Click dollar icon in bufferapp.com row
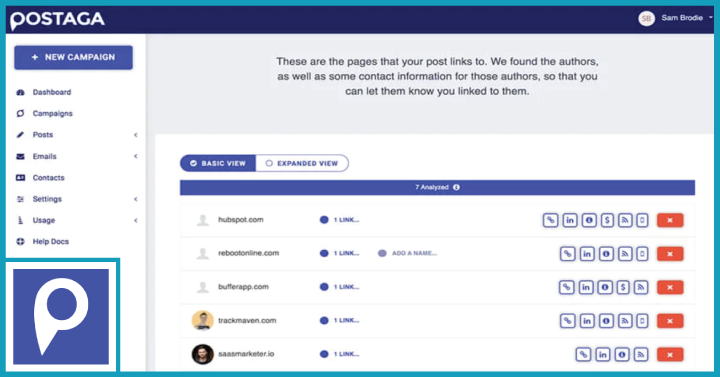Image resolution: width=720 pixels, height=377 pixels. click(623, 287)
